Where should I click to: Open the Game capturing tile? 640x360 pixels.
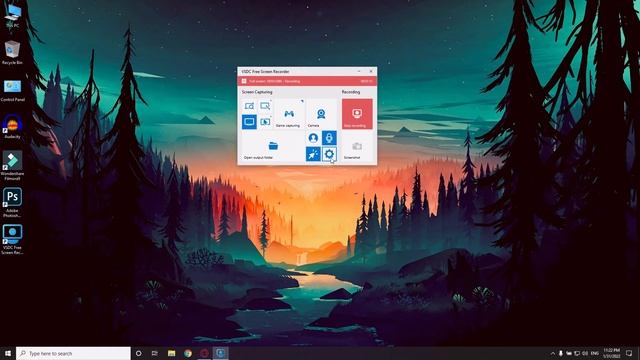click(x=288, y=114)
